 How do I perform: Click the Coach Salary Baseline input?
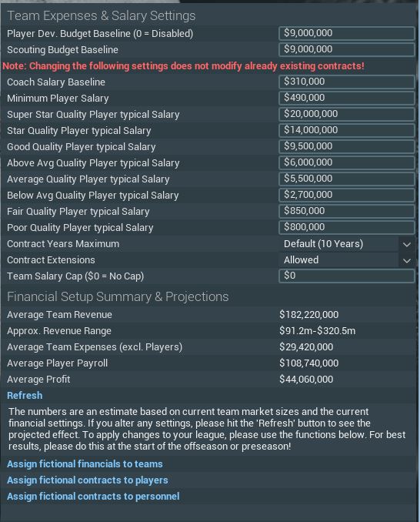coord(346,82)
